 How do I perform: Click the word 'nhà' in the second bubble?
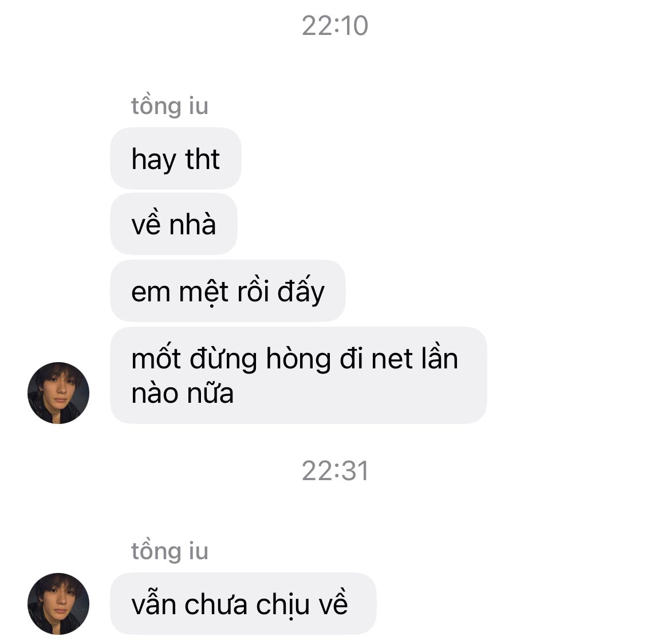(192, 224)
